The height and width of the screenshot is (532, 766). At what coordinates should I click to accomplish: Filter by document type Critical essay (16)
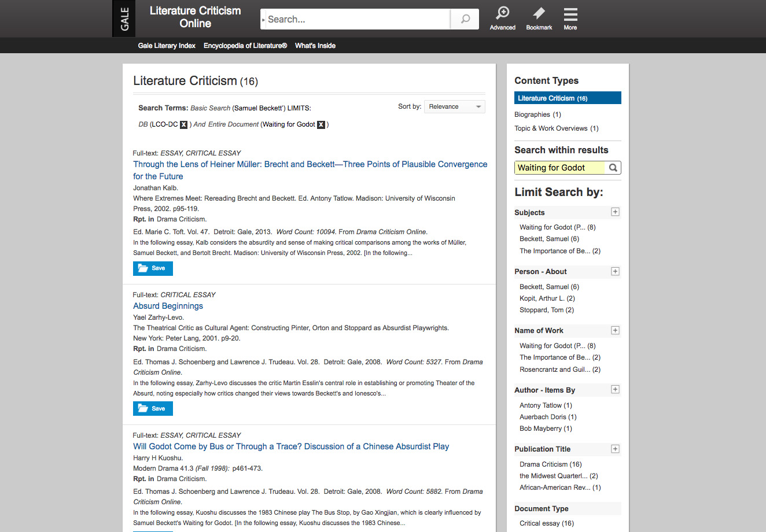[547, 523]
